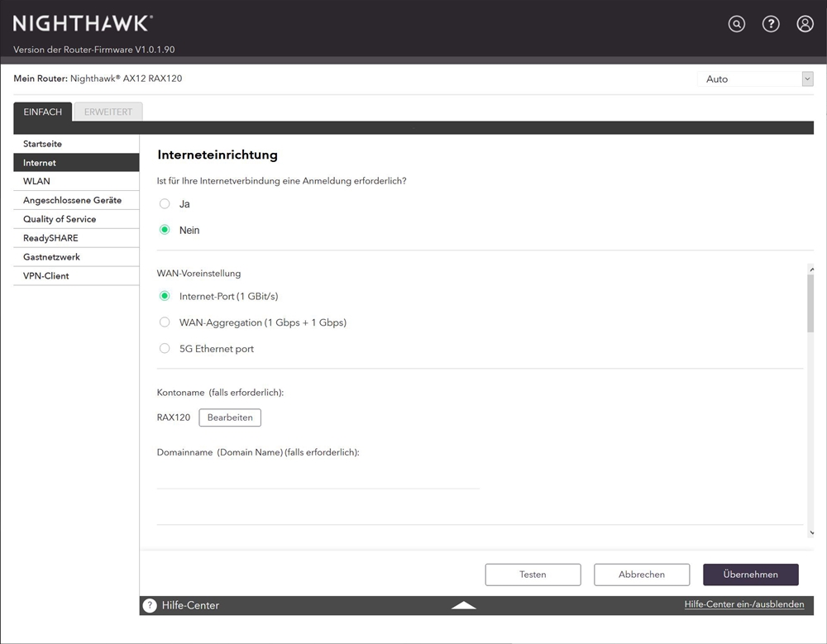The image size is (827, 644).
Task: Select the 'Ja' login required option
Action: click(x=165, y=204)
